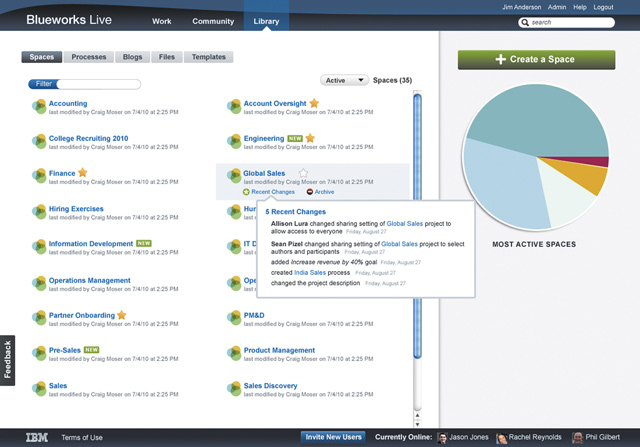
Task: Select the Library tab
Action: pos(266,21)
